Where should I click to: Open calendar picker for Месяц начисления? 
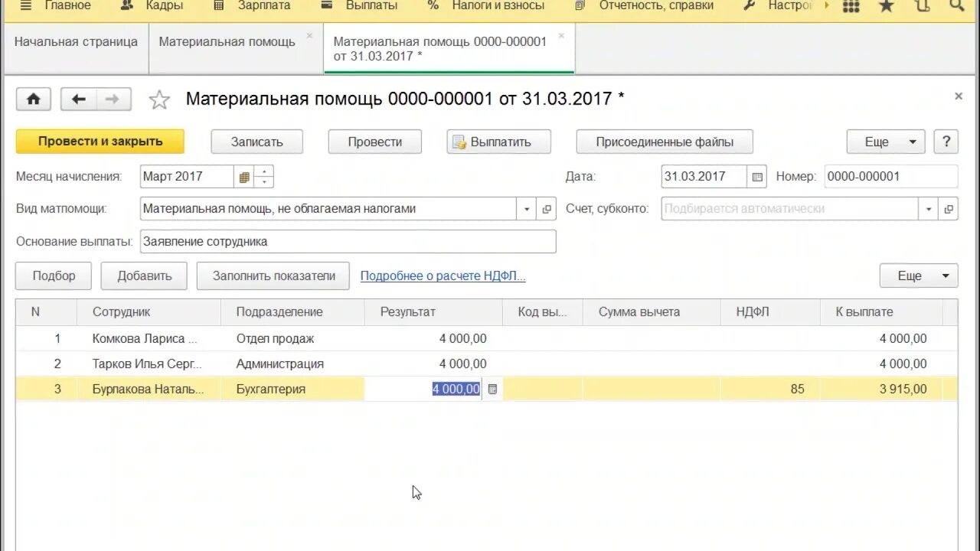244,177
